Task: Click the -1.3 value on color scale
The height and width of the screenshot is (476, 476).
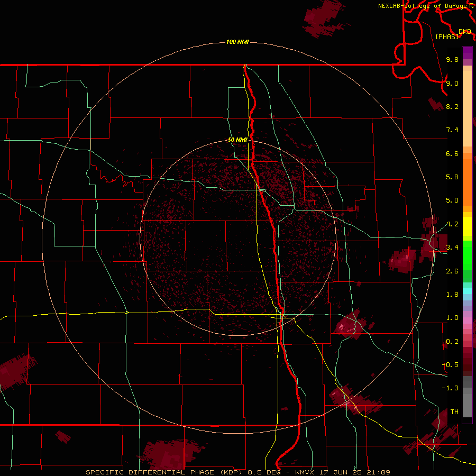Action: pyautogui.click(x=450, y=388)
